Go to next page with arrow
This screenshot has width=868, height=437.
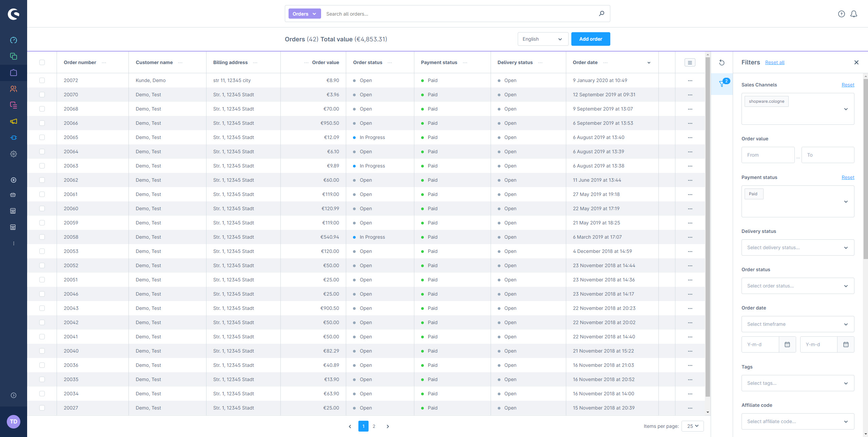(x=388, y=426)
